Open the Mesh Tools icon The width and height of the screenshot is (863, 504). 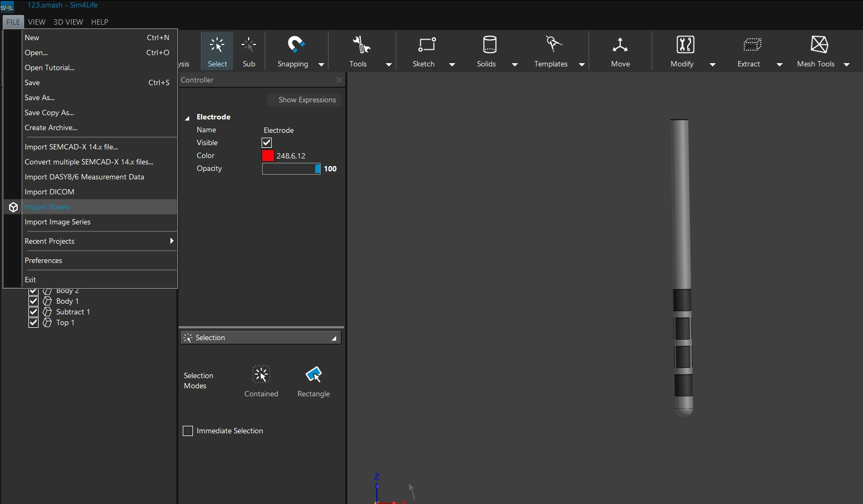tap(819, 44)
